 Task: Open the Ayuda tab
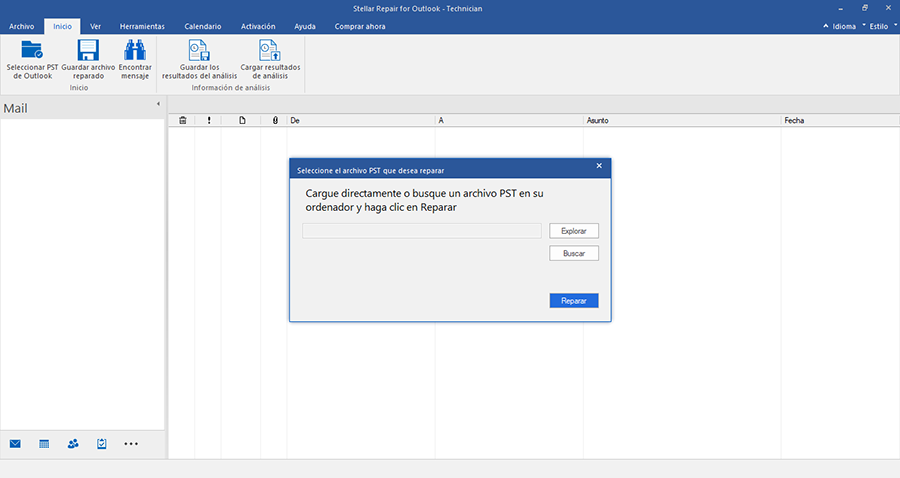click(305, 26)
